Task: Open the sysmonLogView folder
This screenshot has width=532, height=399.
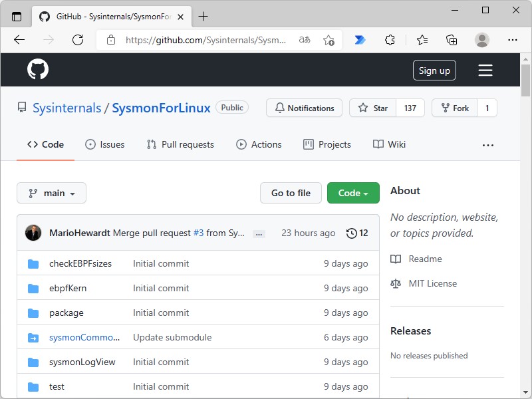Action: tap(82, 362)
